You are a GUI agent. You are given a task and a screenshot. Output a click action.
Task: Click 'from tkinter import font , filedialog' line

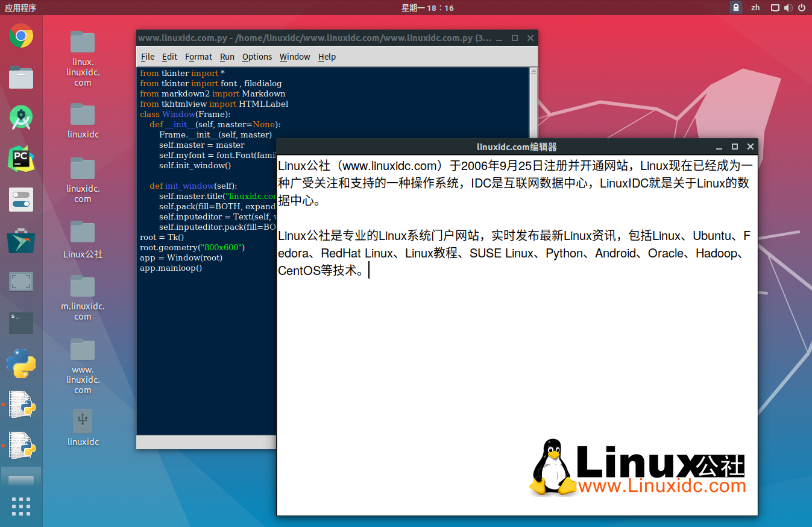tap(211, 83)
